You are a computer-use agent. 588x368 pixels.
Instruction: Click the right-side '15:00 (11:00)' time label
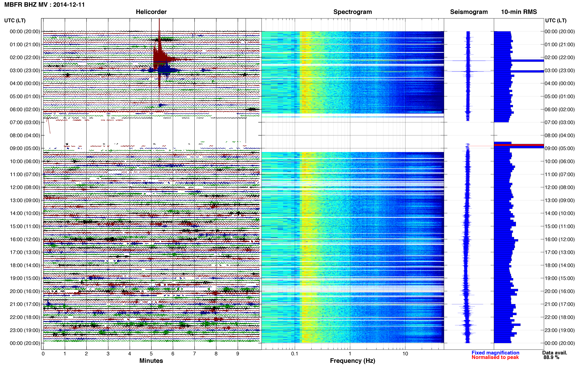pyautogui.click(x=560, y=226)
